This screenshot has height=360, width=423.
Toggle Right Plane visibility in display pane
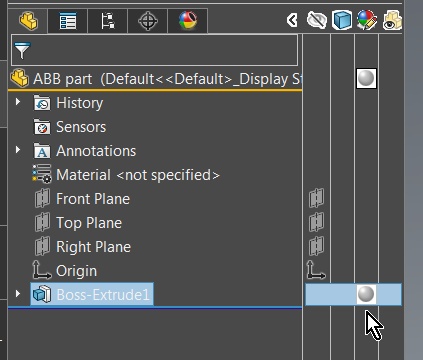(x=316, y=246)
